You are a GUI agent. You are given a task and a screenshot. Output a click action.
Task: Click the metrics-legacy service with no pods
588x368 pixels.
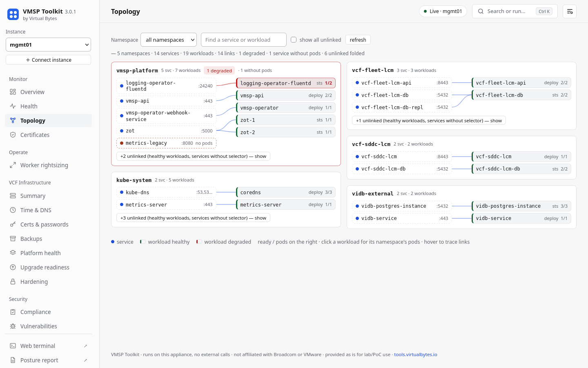pos(166,143)
